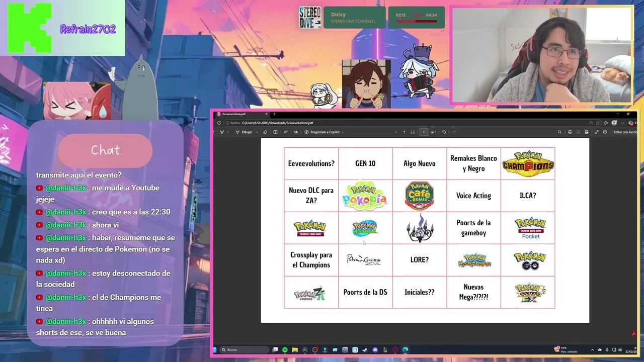Click the Buscar taskbar search box
The width and height of the screenshot is (644, 362).
tap(245, 349)
